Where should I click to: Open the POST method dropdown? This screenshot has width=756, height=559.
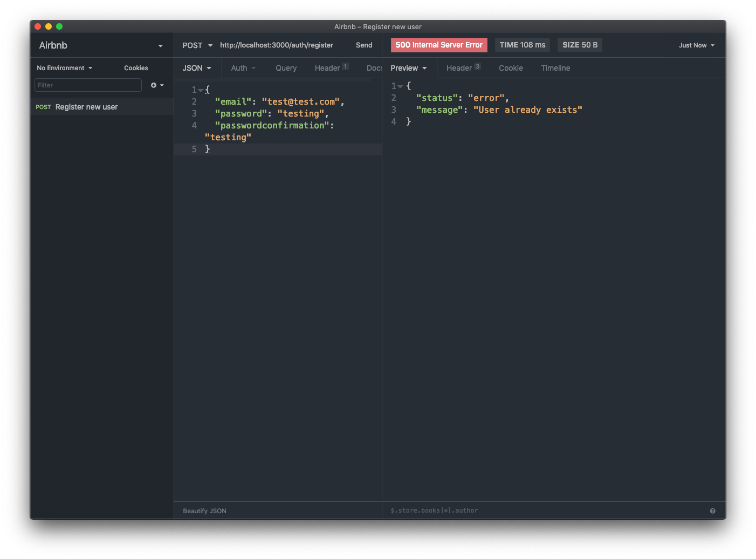pyautogui.click(x=197, y=45)
